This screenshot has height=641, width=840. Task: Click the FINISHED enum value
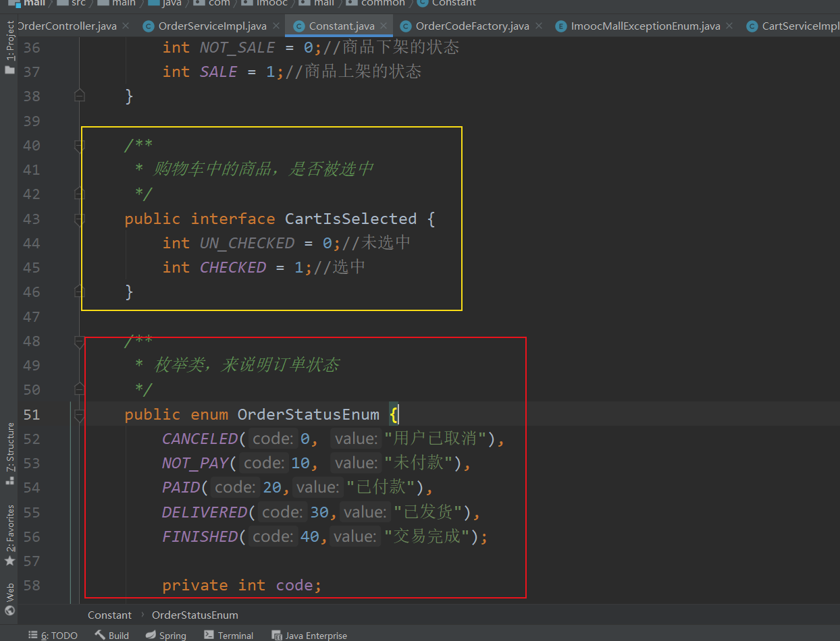click(x=200, y=536)
